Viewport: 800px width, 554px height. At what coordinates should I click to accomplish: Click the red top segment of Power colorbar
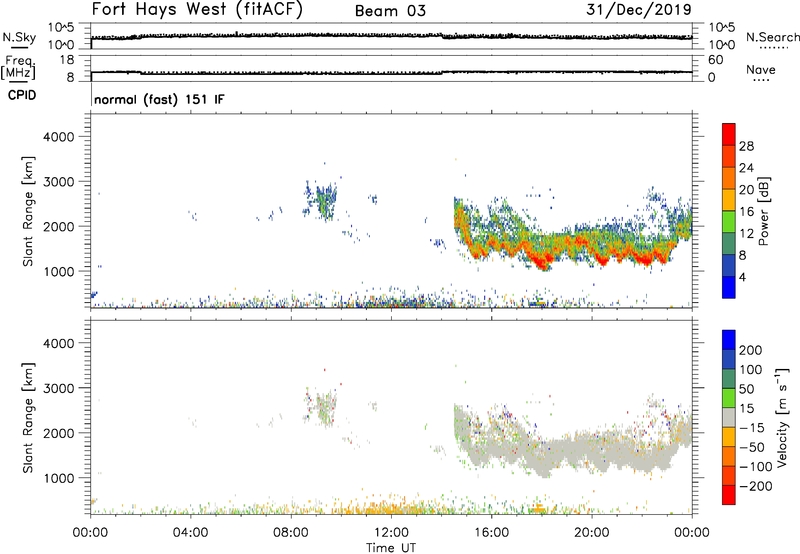click(x=729, y=134)
